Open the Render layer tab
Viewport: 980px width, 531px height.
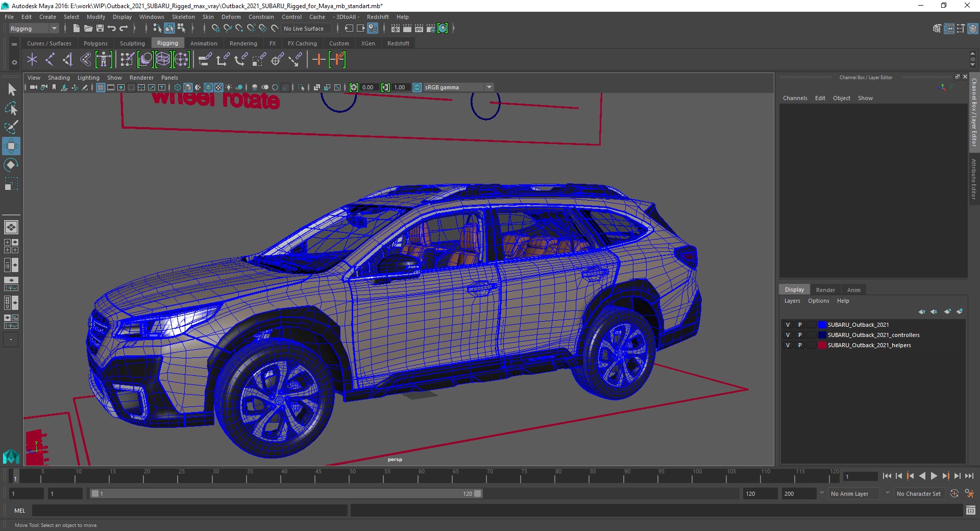825,289
